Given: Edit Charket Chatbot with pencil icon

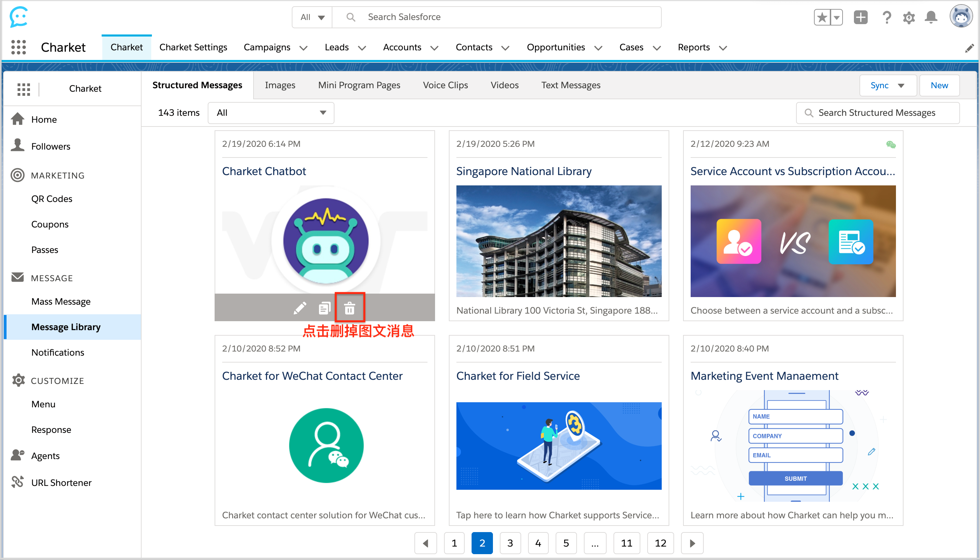Looking at the screenshot, I should click(x=300, y=308).
